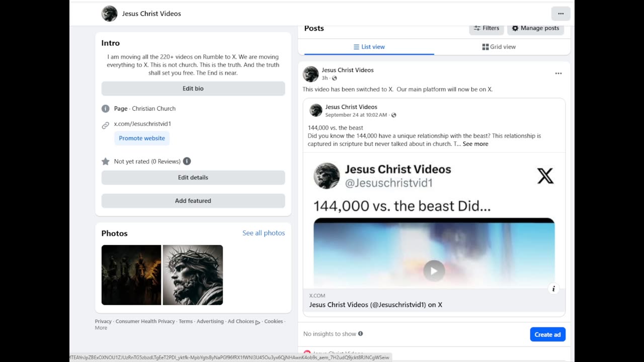Open the x.com/Jesuschristvid1 website link
Image resolution: width=644 pixels, height=362 pixels.
142,124
